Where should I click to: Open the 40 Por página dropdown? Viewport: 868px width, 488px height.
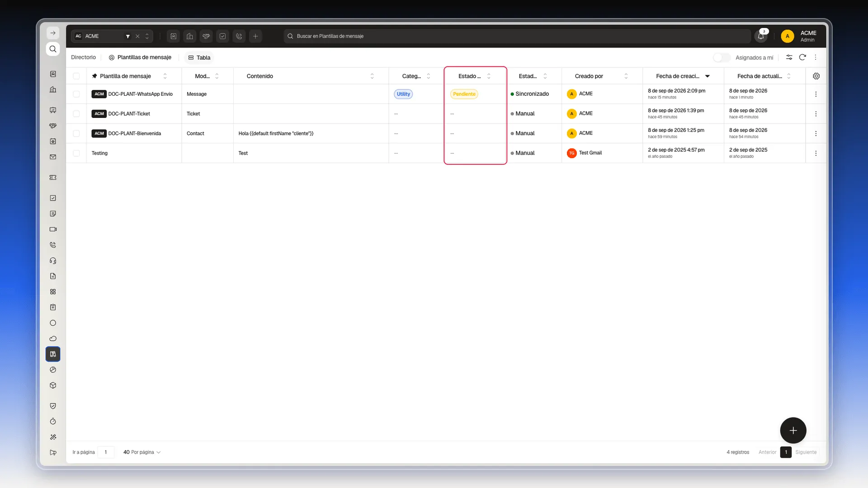click(142, 452)
